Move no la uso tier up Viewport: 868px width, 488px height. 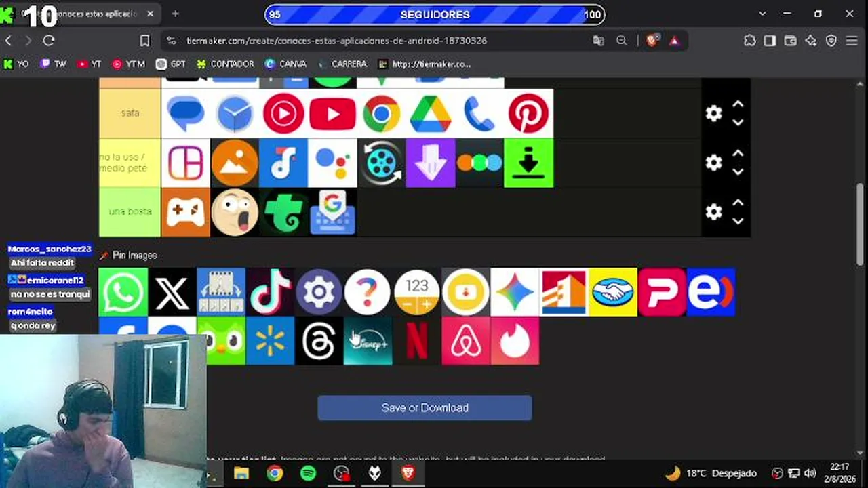pos(738,154)
